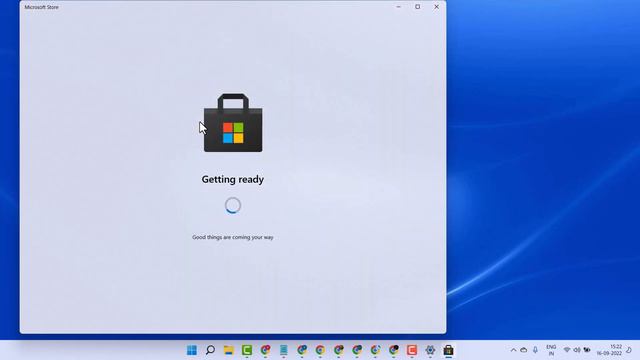The width and height of the screenshot is (640, 360).
Task: Click the Microsoft Store taskbar icon
Action: pos(449,350)
